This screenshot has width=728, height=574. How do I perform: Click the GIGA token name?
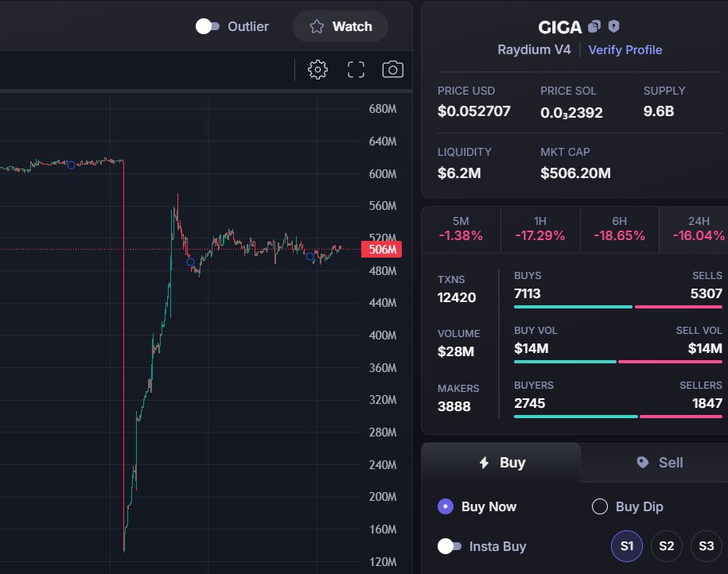pos(559,27)
